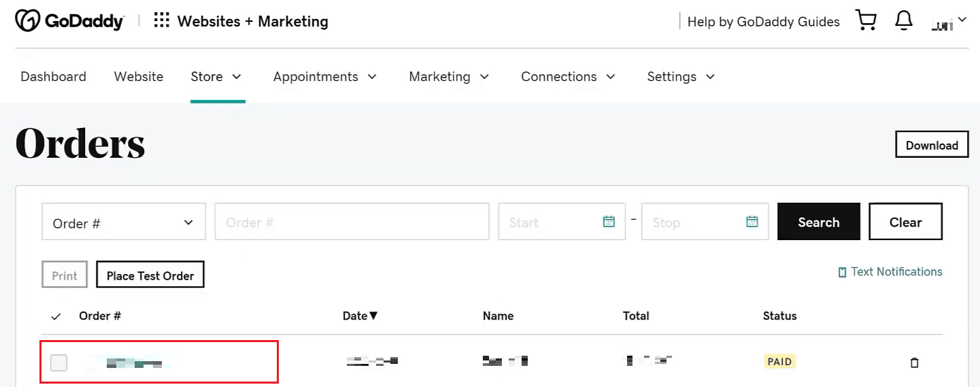Click the PAID status badge
This screenshot has width=980, height=387.
tap(779, 362)
